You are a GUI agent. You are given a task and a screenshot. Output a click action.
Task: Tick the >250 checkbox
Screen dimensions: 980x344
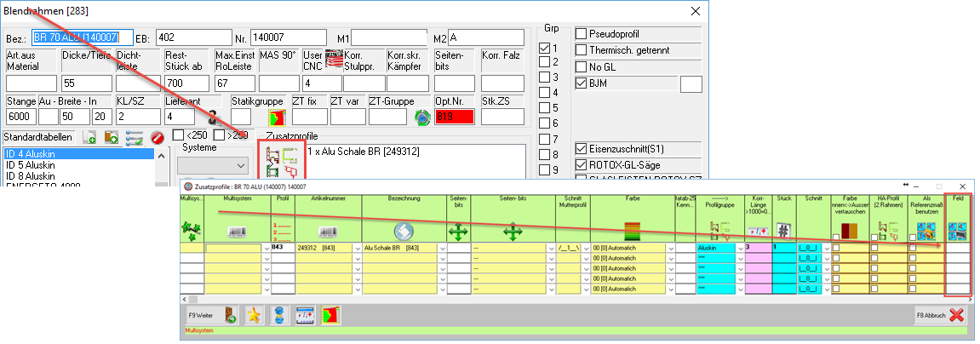click(x=219, y=135)
